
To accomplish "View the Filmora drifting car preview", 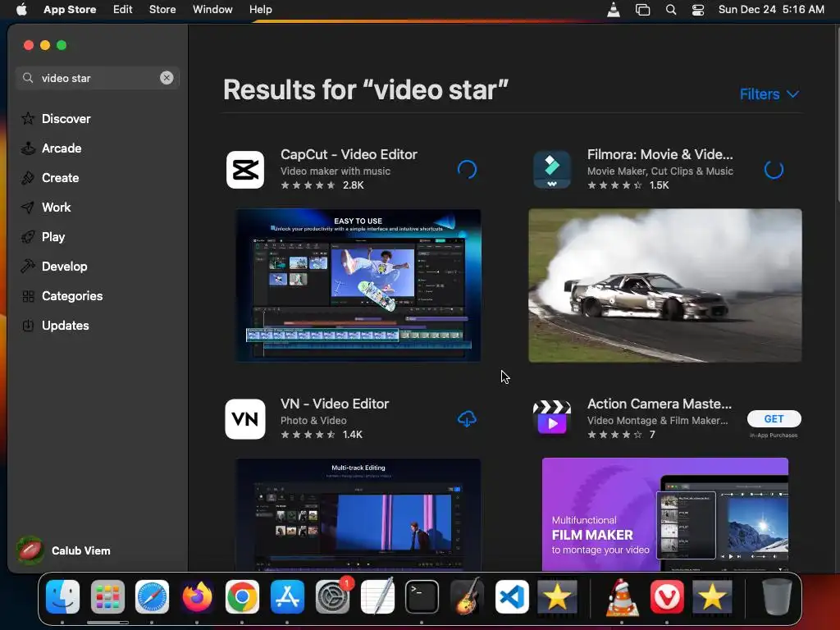I will click(664, 285).
